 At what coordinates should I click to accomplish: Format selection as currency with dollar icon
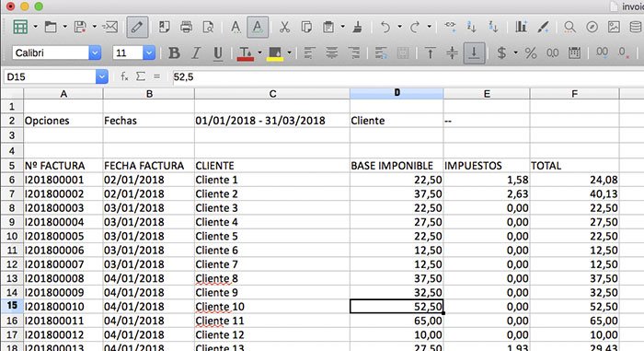[x=501, y=53]
